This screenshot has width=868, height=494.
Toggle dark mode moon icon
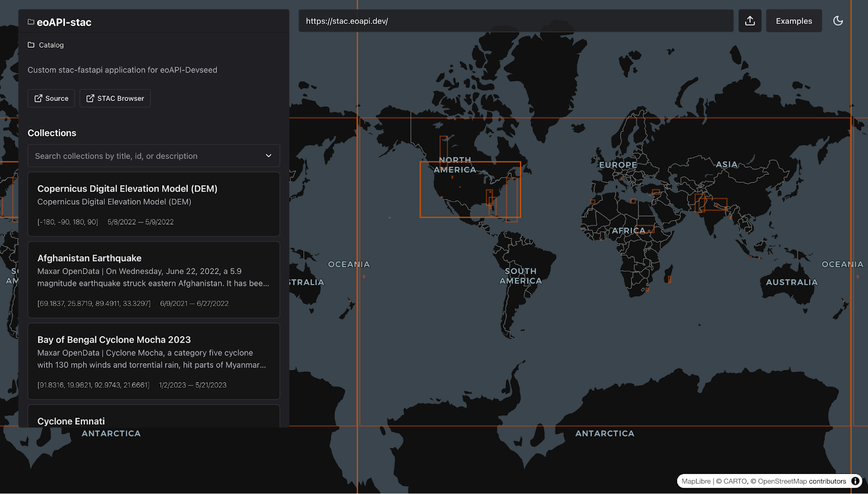(x=838, y=21)
